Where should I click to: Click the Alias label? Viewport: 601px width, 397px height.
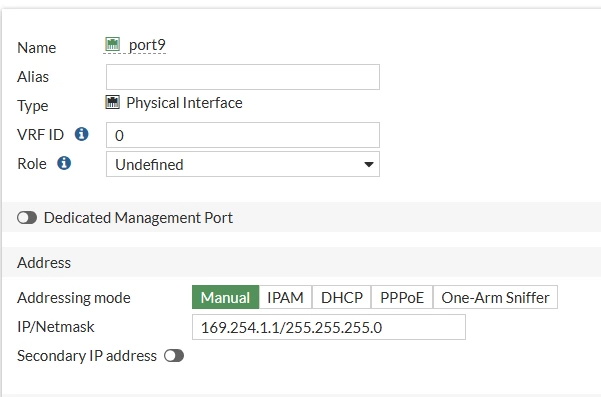[x=33, y=77]
